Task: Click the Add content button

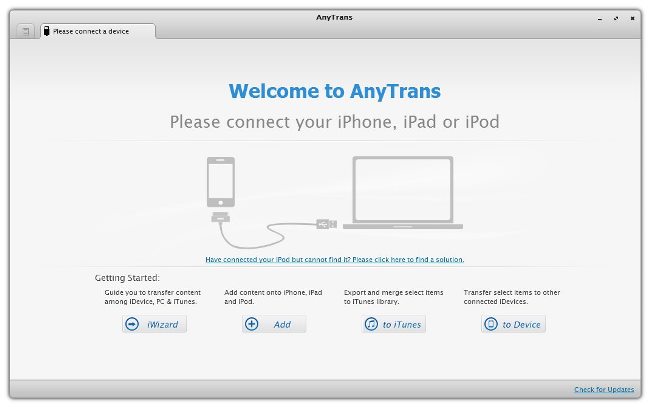Action: pyautogui.click(x=274, y=324)
